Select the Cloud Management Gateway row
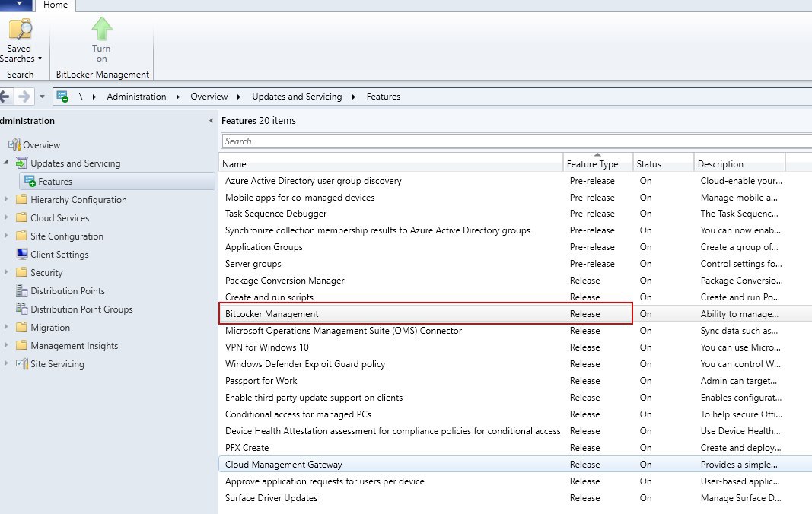The height and width of the screenshot is (514, 812). 515,465
